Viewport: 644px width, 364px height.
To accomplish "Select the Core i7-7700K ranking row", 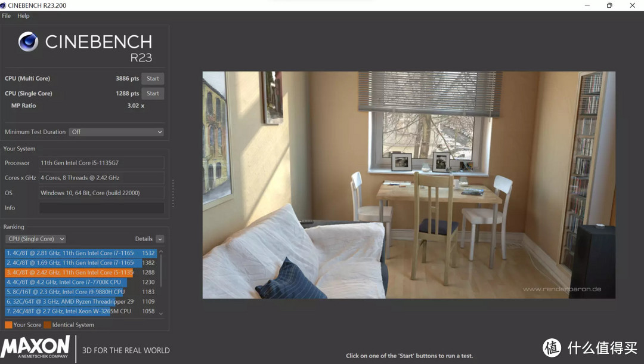I will pyautogui.click(x=81, y=282).
